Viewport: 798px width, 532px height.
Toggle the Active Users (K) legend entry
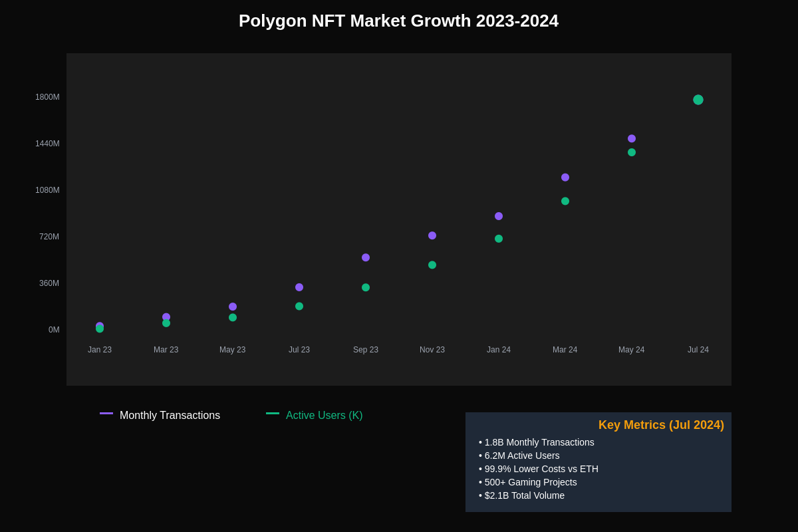click(x=325, y=416)
